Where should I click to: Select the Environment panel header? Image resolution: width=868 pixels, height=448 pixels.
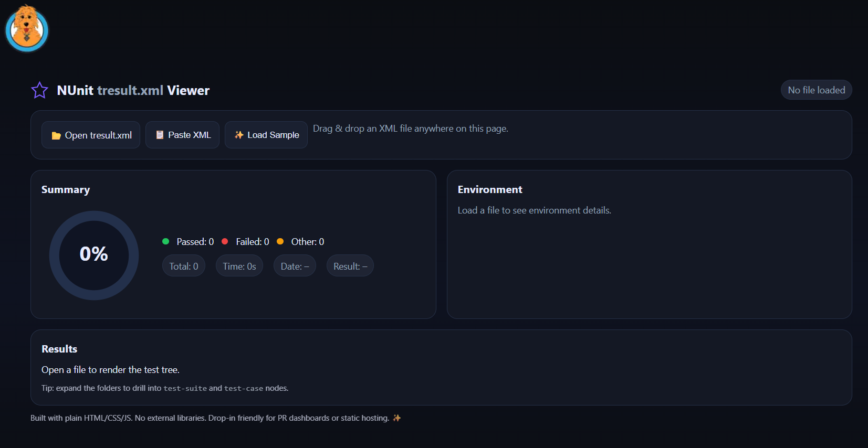(490, 189)
